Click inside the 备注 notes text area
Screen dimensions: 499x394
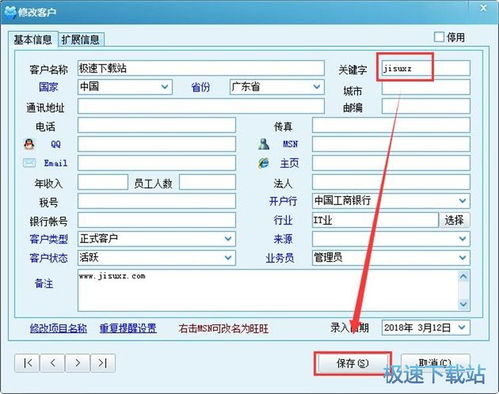pyautogui.click(x=268, y=290)
